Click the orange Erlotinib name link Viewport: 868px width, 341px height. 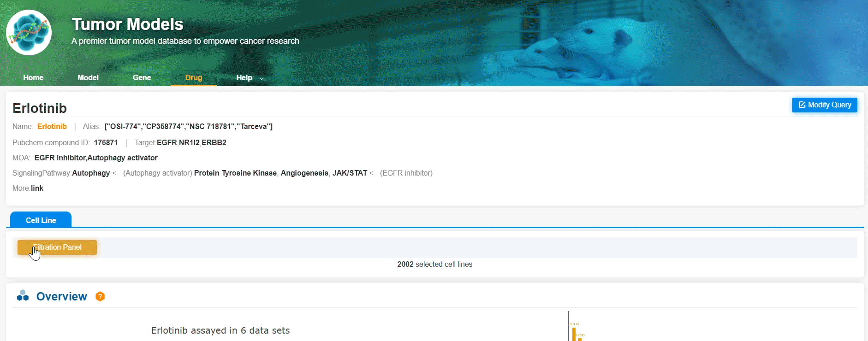52,127
